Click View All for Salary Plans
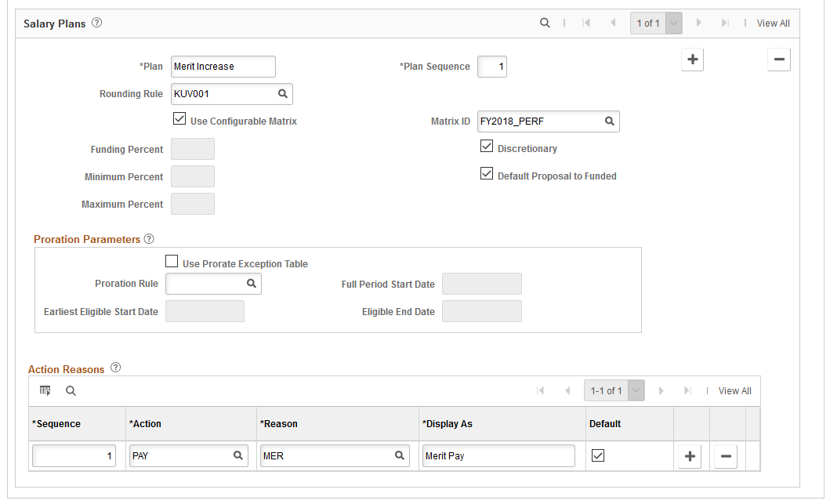The width and height of the screenshot is (830, 504). [x=773, y=24]
